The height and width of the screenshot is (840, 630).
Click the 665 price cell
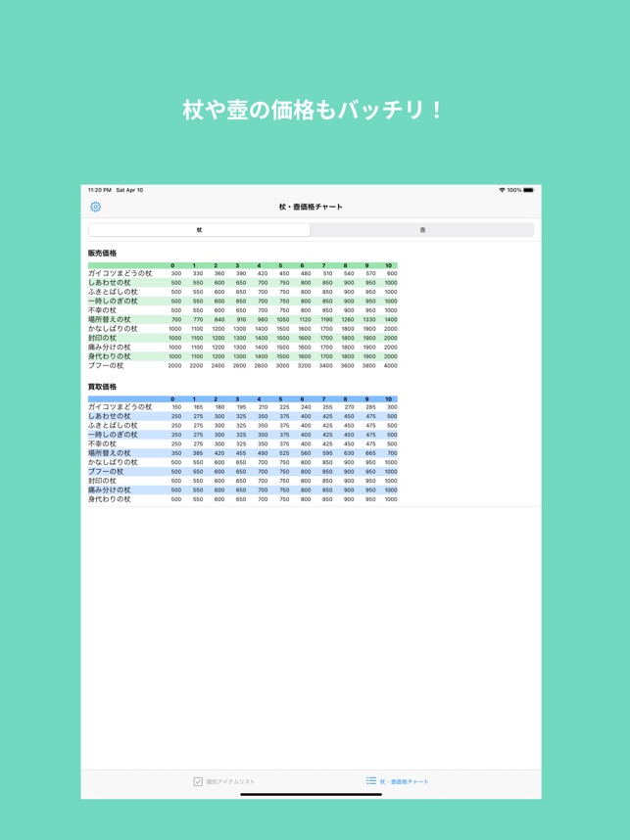(x=370, y=453)
